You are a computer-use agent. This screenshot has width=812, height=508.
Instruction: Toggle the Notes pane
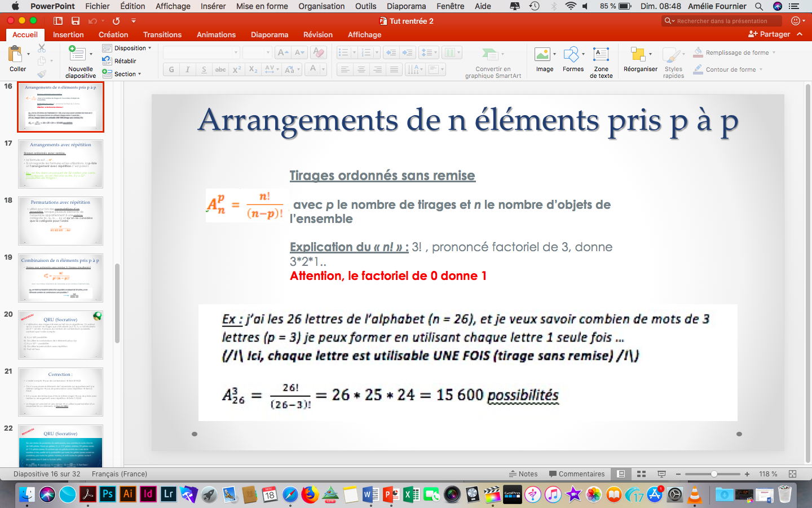click(523, 474)
